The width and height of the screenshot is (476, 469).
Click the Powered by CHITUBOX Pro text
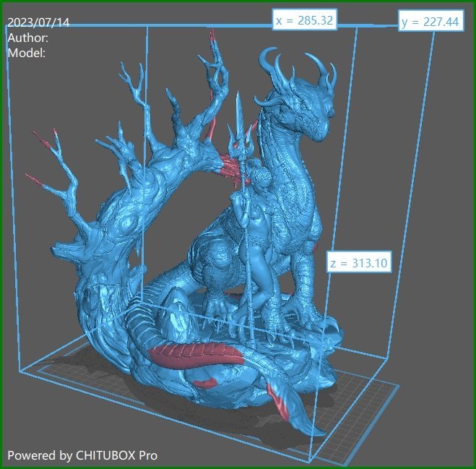pyautogui.click(x=82, y=455)
